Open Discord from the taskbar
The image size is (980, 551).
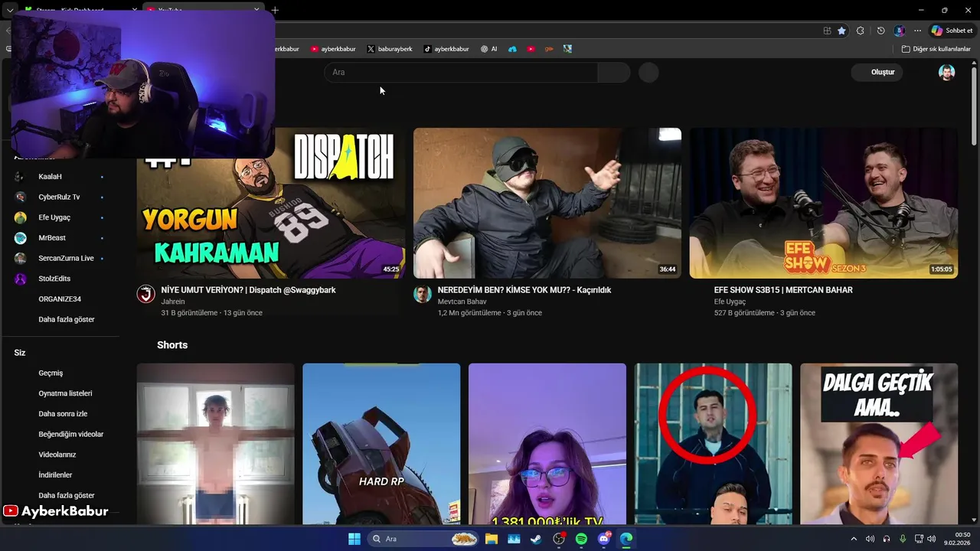(x=604, y=539)
